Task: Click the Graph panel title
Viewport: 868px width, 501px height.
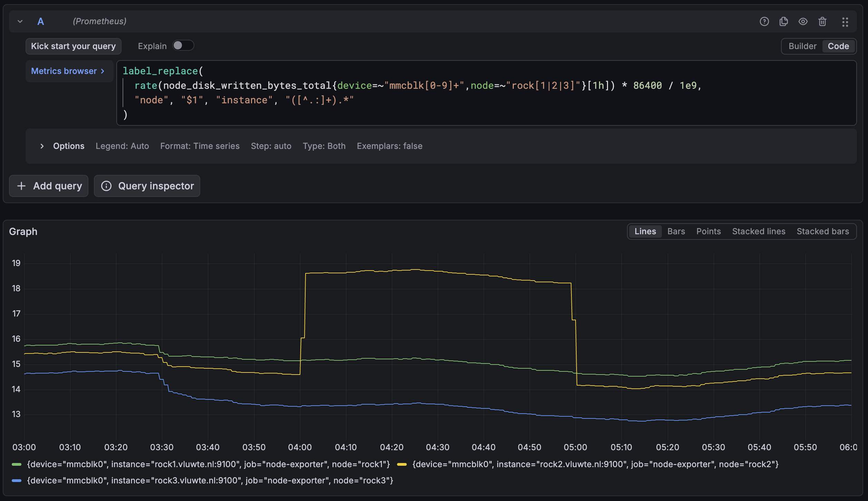Action: (23, 231)
